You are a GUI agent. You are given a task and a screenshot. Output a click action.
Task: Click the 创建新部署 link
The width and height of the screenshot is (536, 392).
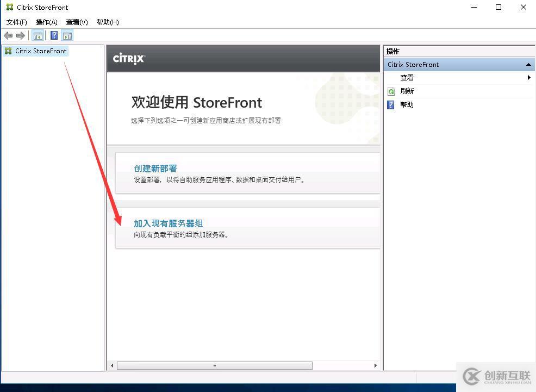[155, 169]
